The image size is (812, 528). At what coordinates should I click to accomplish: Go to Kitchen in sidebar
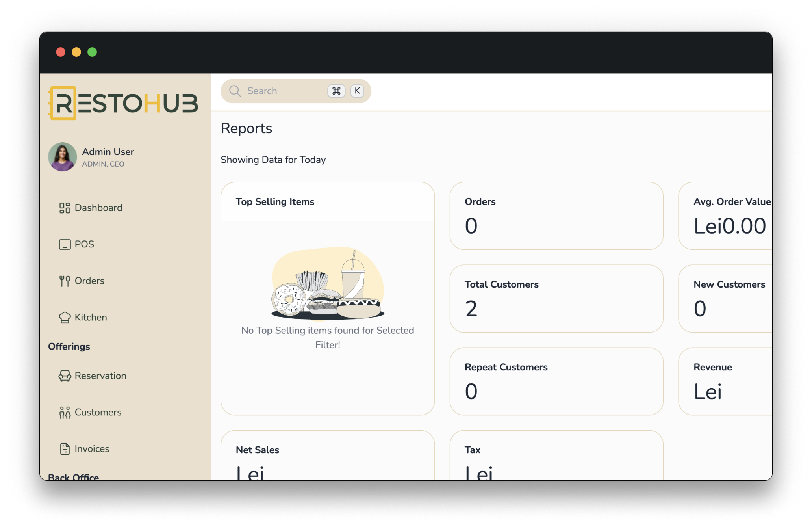(91, 318)
